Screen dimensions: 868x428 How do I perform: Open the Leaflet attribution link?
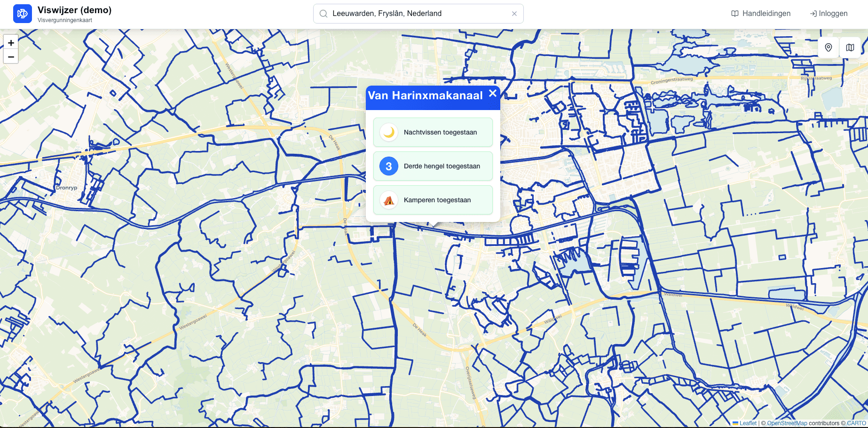click(x=748, y=423)
